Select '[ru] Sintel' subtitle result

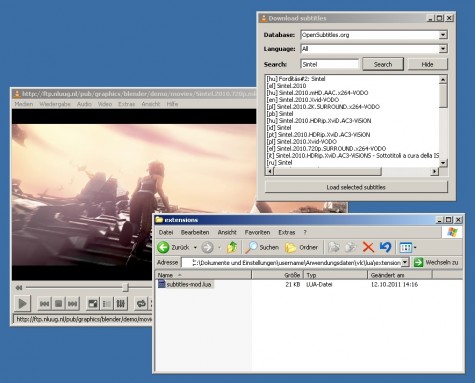[x=279, y=162]
